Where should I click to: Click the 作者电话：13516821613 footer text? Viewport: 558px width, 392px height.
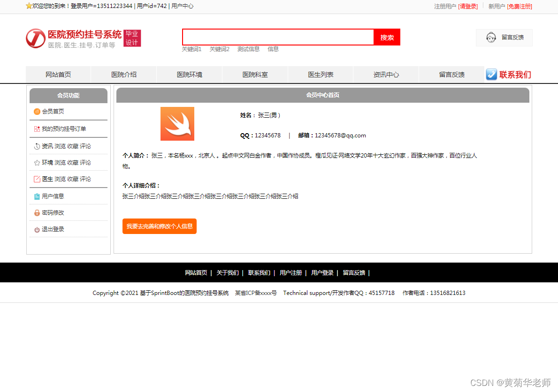pyautogui.click(x=434, y=293)
